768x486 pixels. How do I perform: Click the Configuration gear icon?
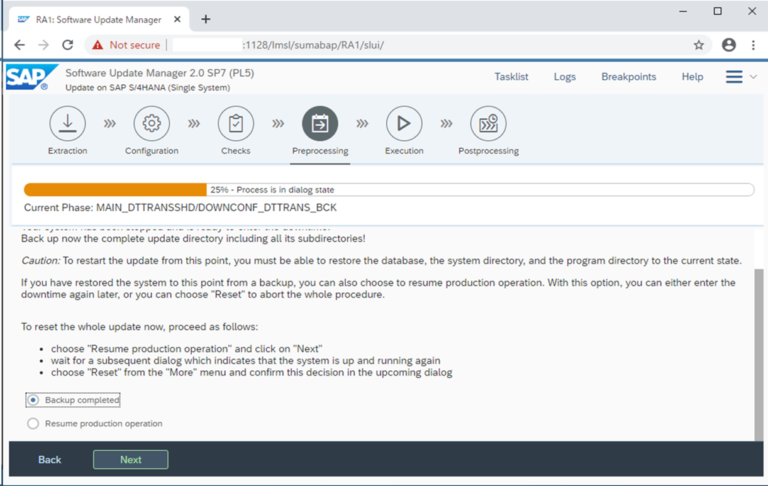pyautogui.click(x=152, y=124)
